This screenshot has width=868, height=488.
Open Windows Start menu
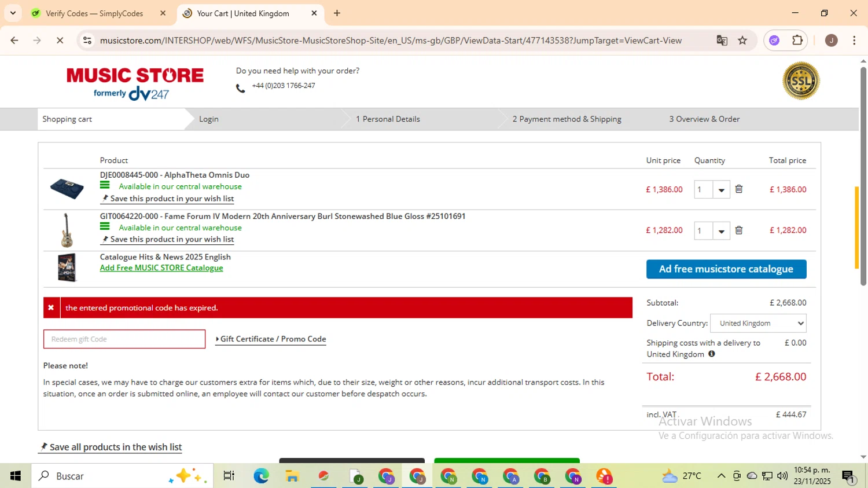[16, 476]
